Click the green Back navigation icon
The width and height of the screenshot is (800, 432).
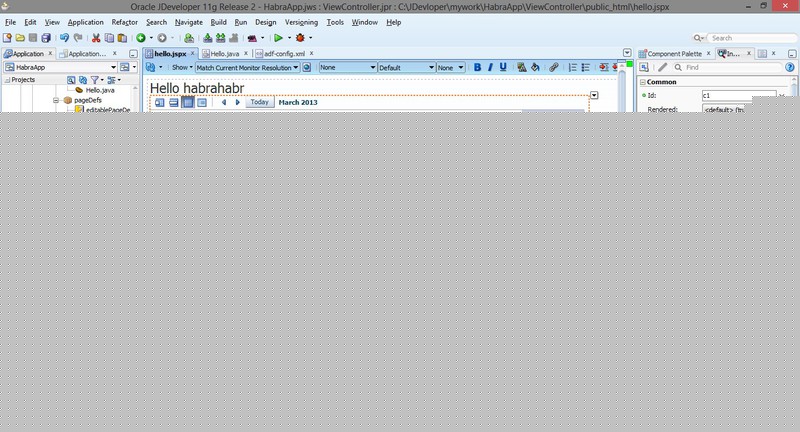tap(141, 38)
